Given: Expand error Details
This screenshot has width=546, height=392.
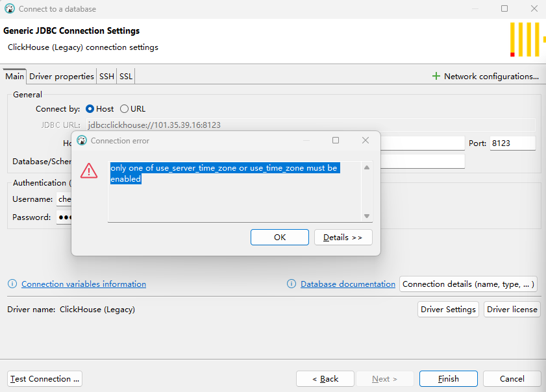Looking at the screenshot, I should pyautogui.click(x=343, y=237).
